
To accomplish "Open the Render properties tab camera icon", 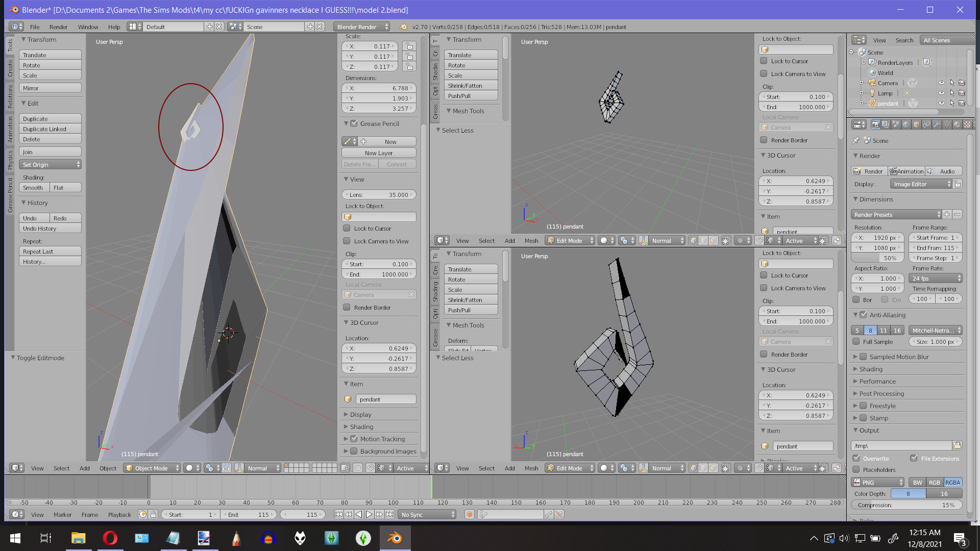I will click(876, 124).
